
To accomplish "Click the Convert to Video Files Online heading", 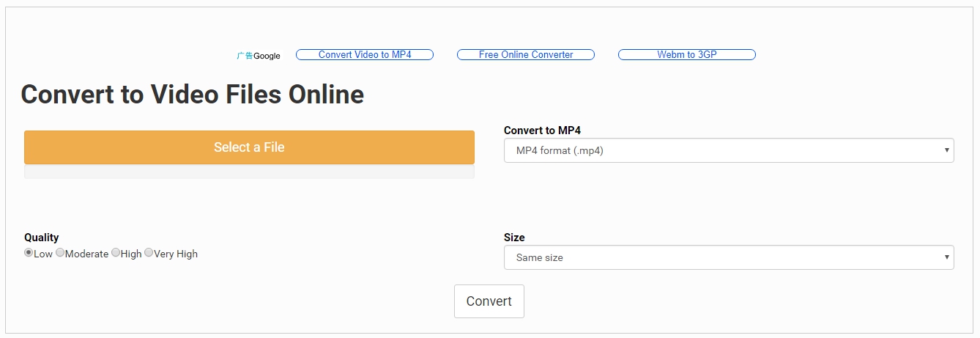I will (x=193, y=95).
